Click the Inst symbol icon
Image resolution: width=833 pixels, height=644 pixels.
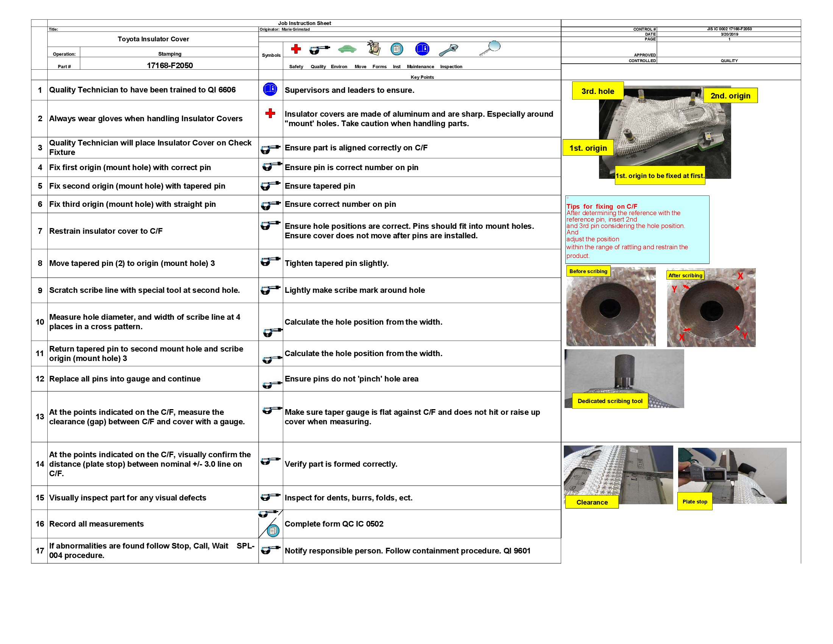[422, 49]
